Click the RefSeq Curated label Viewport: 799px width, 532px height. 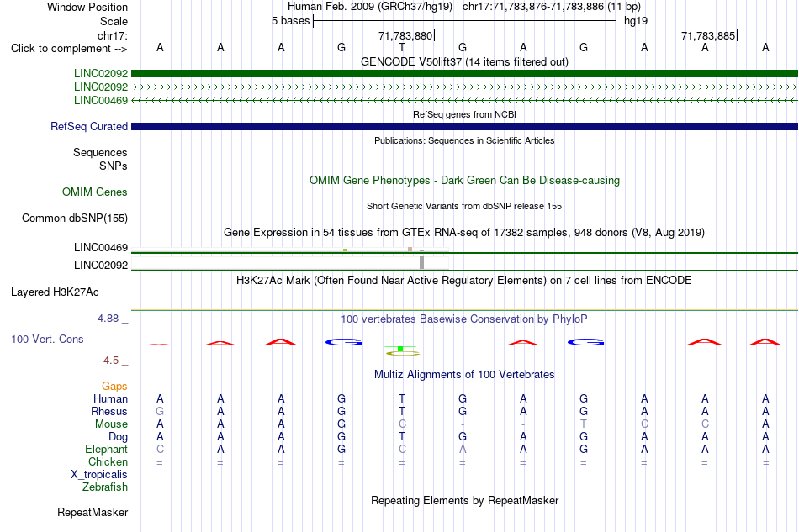pyautogui.click(x=88, y=126)
